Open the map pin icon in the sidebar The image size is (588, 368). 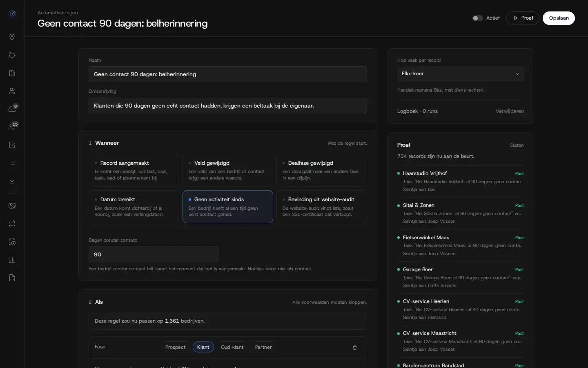(12, 37)
